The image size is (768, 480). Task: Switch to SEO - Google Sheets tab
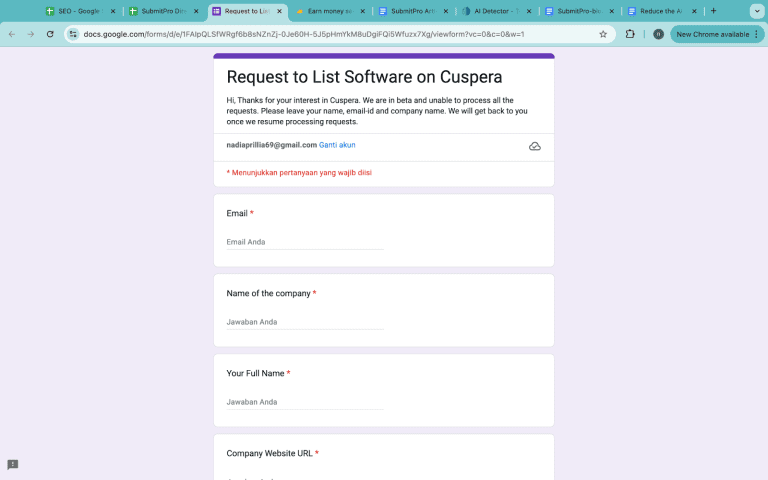(78, 11)
